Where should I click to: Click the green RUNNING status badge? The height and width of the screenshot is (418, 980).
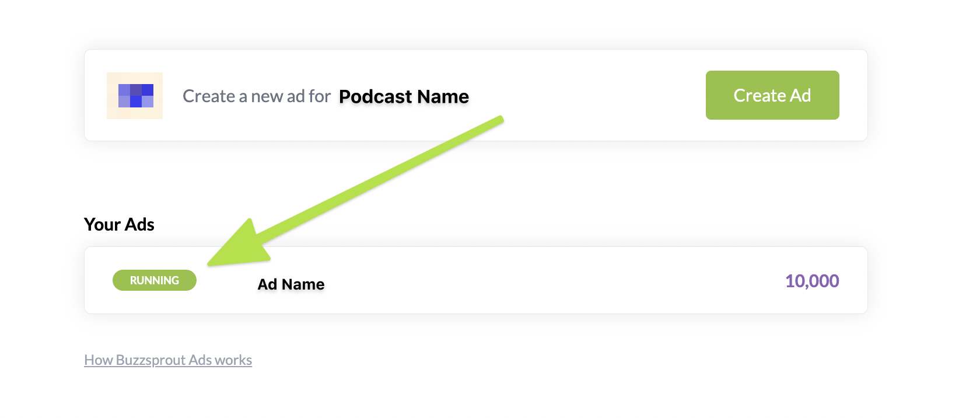pos(155,280)
